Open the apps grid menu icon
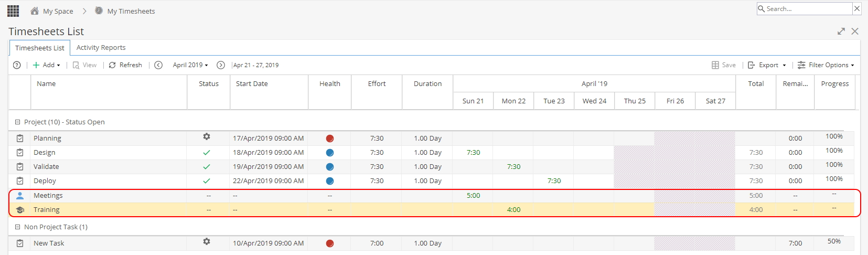Screen dimensions: 868x255 13,10
